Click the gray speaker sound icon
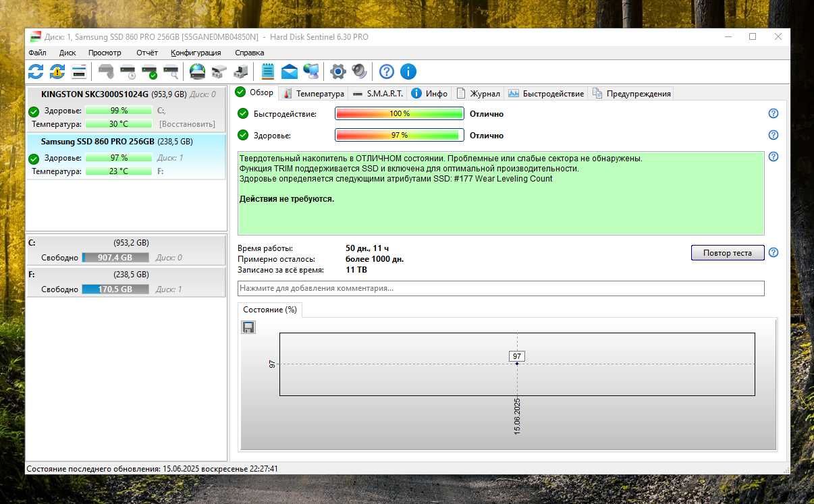Image resolution: width=814 pixels, height=504 pixels. click(x=360, y=71)
